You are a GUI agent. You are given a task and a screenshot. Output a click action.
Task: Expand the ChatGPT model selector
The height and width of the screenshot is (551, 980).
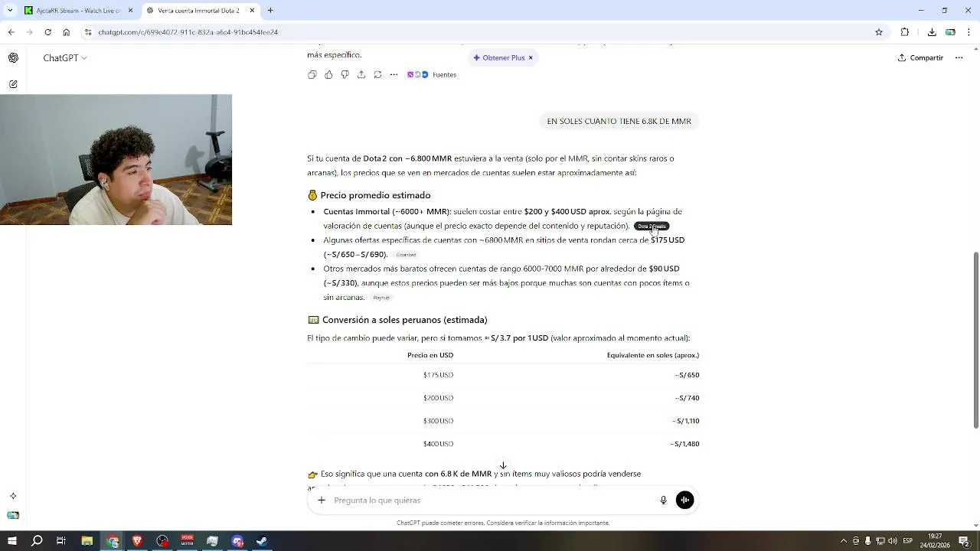65,57
